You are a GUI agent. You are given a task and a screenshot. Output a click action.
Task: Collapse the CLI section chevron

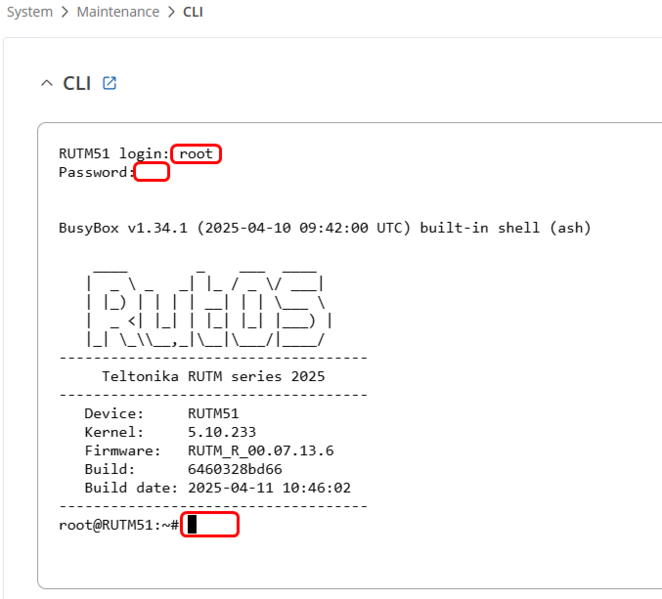point(47,83)
